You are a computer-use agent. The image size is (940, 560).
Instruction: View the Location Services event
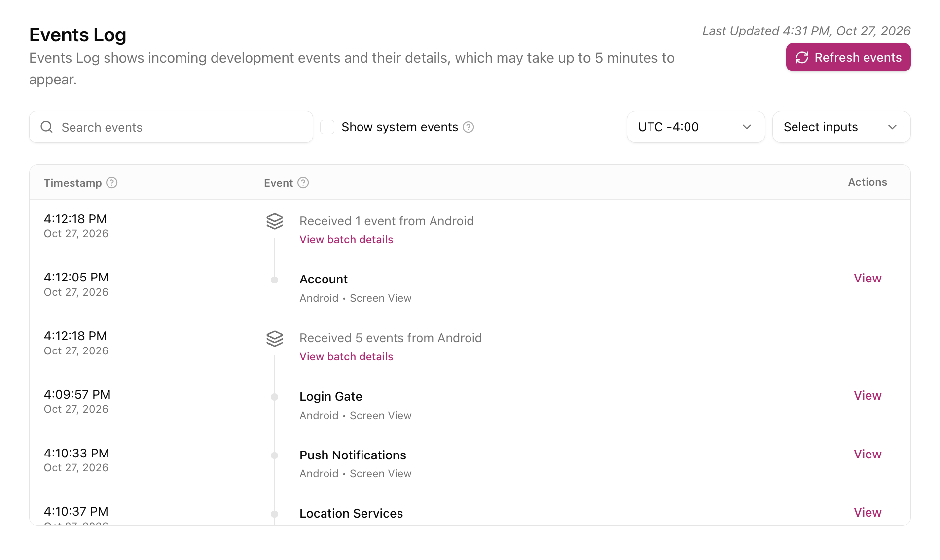pos(868,513)
